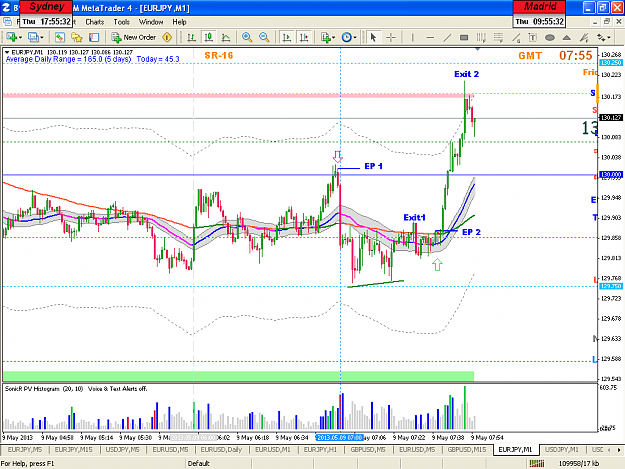Insert a Text label
625x469 pixels.
(533, 37)
